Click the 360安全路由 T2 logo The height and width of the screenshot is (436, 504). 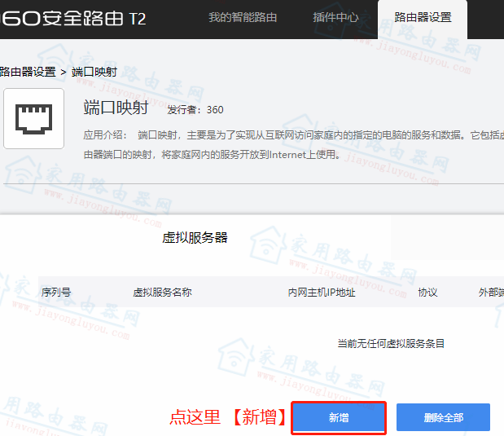(73, 18)
